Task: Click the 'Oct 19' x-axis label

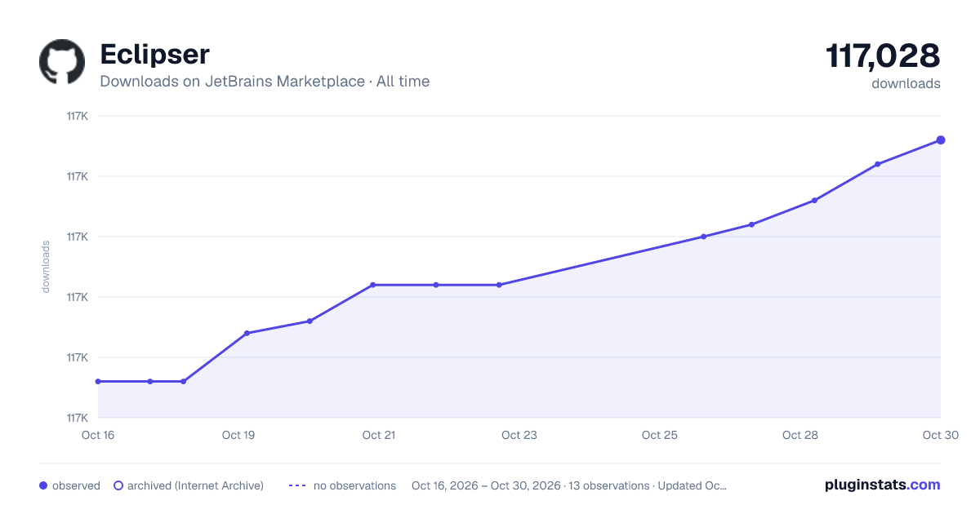Action: [x=238, y=435]
